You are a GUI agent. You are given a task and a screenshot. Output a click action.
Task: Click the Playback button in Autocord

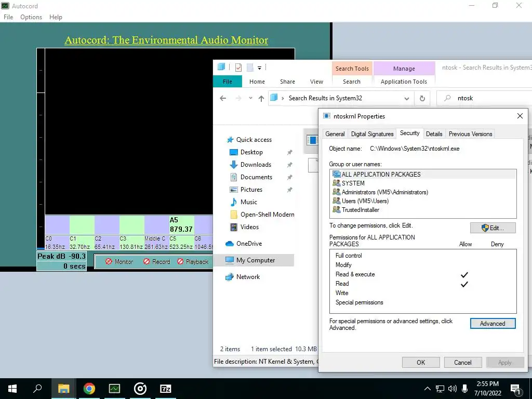[193, 262]
